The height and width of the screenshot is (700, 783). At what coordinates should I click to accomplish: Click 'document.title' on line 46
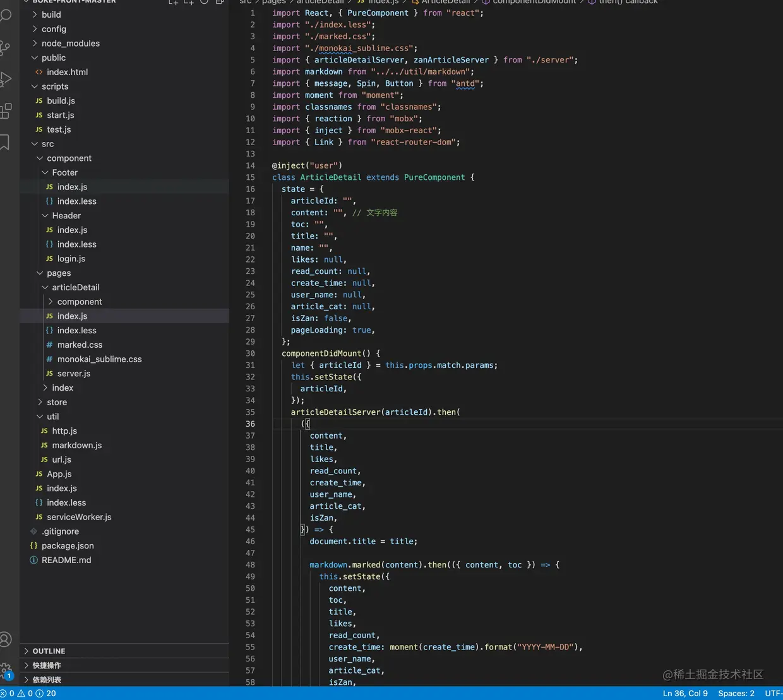point(342,542)
